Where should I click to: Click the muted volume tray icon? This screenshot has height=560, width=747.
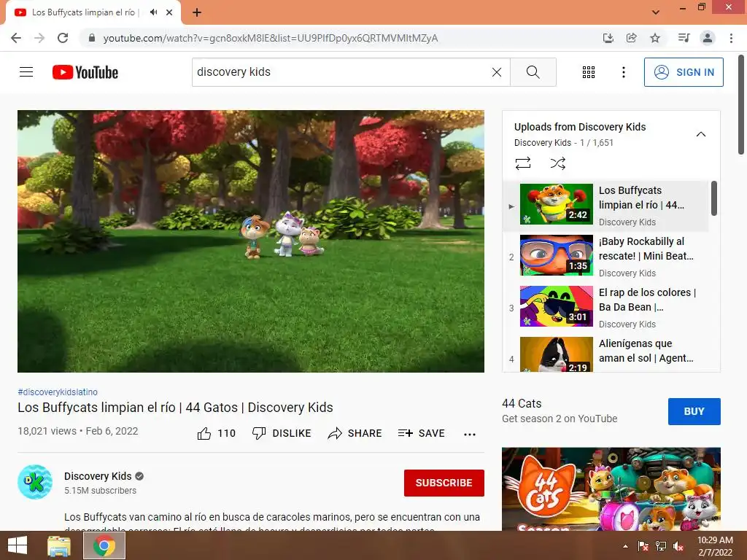[x=678, y=546]
